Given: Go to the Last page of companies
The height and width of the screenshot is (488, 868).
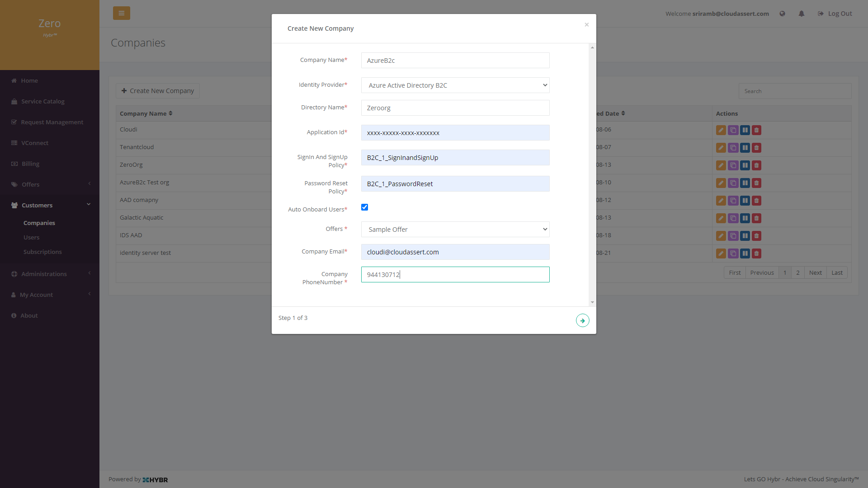Looking at the screenshot, I should click(x=837, y=272).
